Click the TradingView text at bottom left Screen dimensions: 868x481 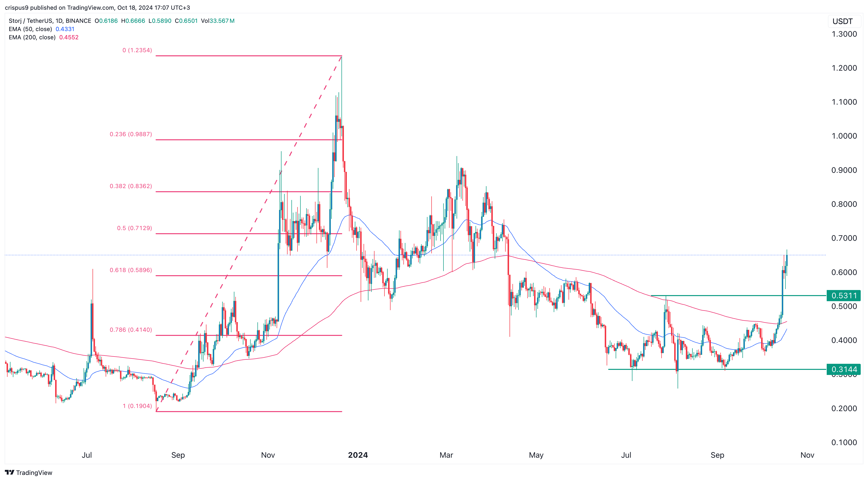click(34, 473)
